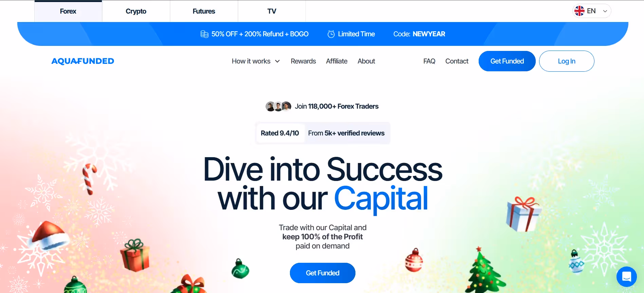Image resolution: width=644 pixels, height=293 pixels.
Task: Click Get Funded in the header
Action: [507, 61]
